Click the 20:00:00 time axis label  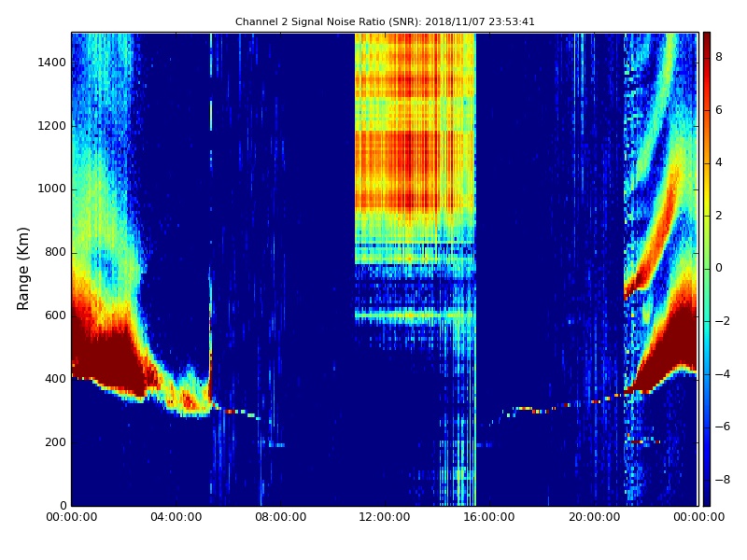click(594, 517)
